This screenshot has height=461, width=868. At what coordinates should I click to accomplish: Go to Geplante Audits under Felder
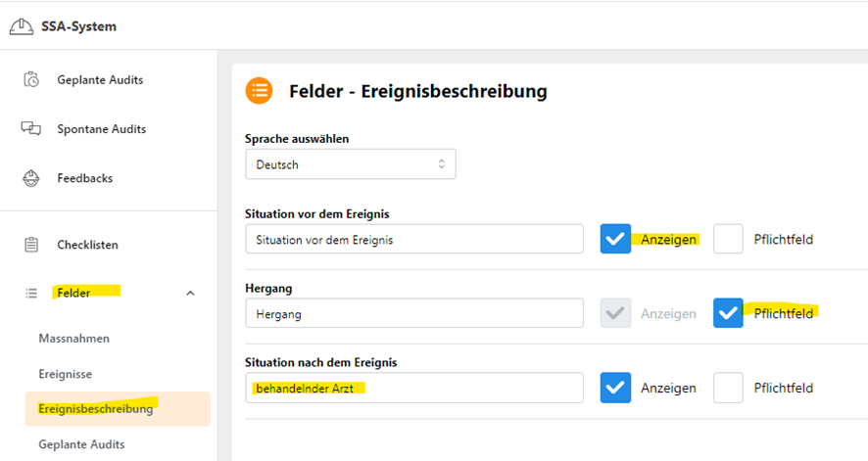click(81, 444)
